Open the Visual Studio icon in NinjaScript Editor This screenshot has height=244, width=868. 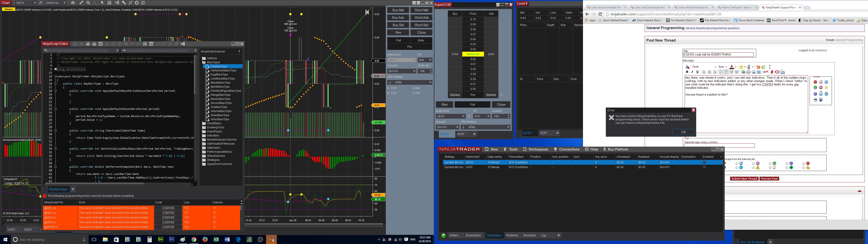tap(183, 44)
